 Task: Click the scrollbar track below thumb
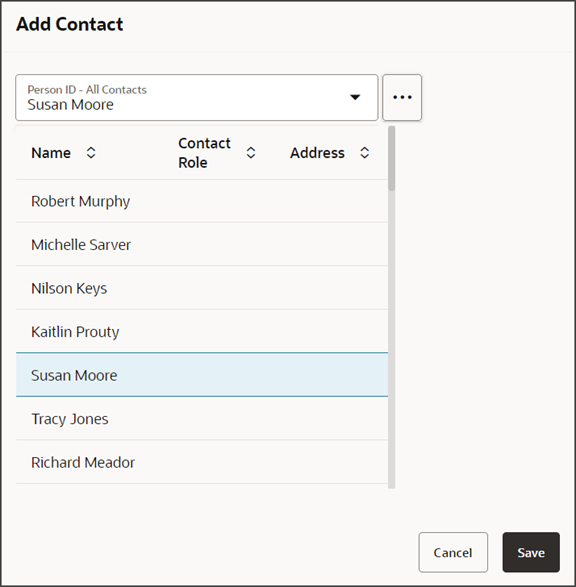[x=391, y=339]
